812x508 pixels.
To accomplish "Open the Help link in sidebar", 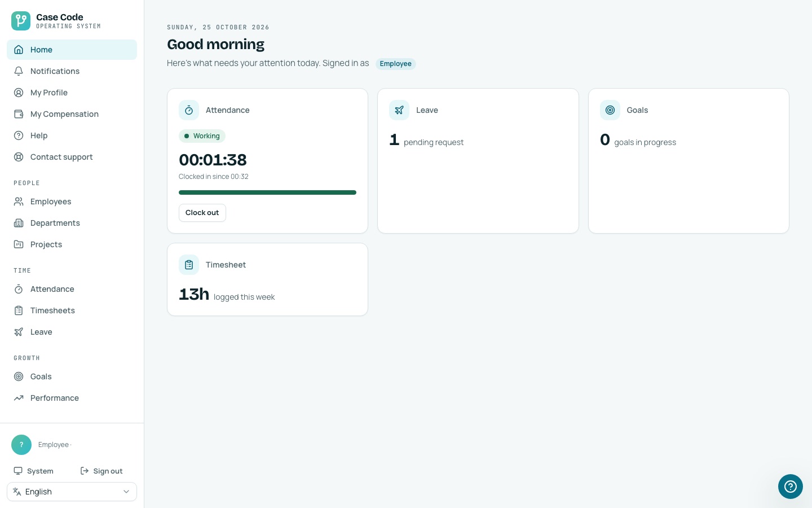I will pyautogui.click(x=72, y=135).
